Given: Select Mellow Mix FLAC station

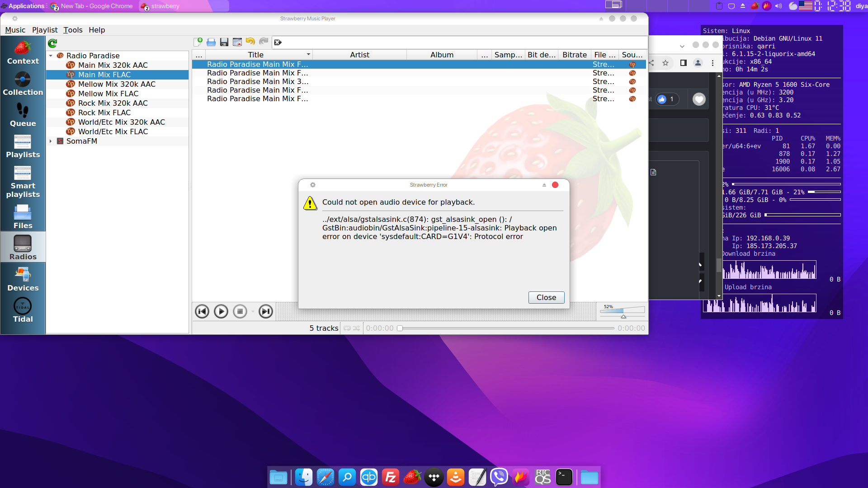Looking at the screenshot, I should (108, 94).
